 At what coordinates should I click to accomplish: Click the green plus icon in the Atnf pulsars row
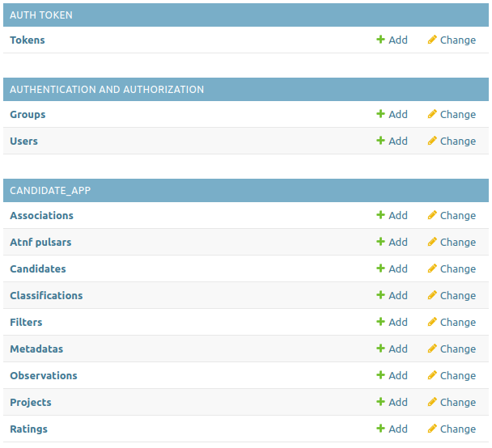coord(380,242)
